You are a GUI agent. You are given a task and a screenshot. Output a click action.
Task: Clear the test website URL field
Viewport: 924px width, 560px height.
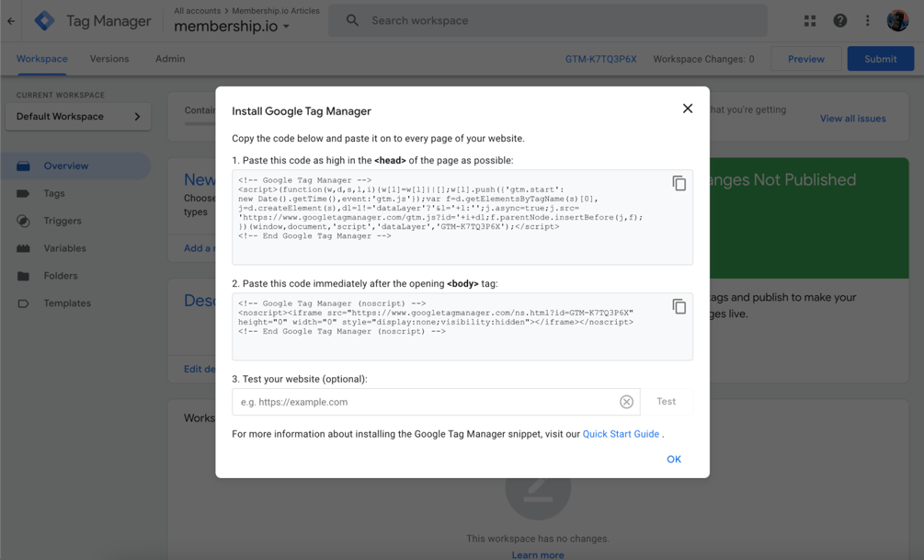pos(627,402)
